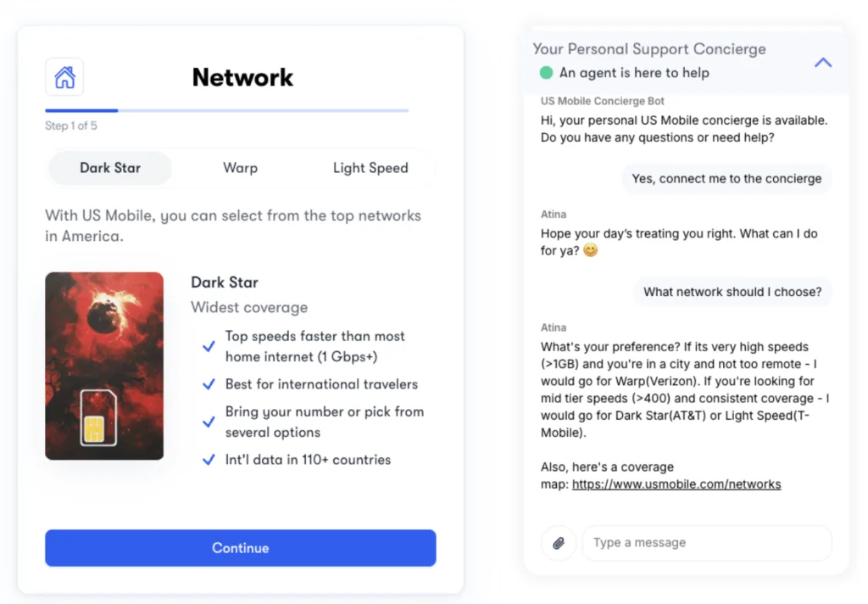Click the paperclip attachment icon in the chat
Image resolution: width=868 pixels, height=604 pixels.
(x=558, y=543)
